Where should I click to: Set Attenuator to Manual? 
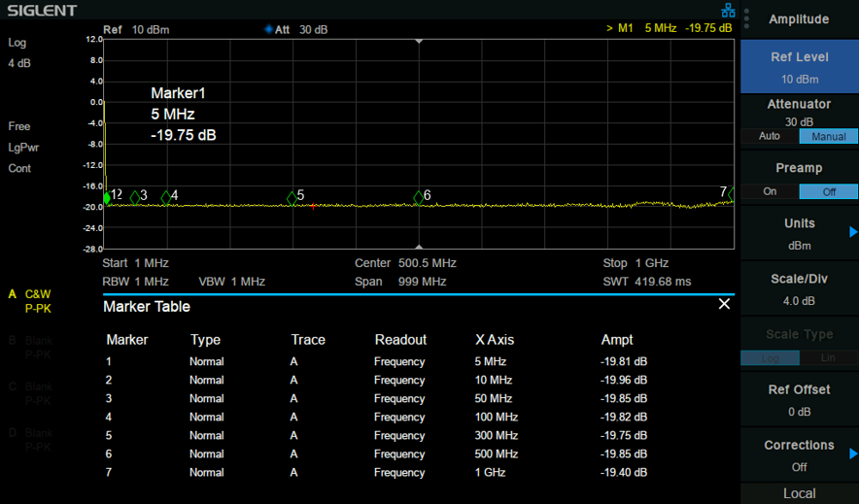[828, 136]
